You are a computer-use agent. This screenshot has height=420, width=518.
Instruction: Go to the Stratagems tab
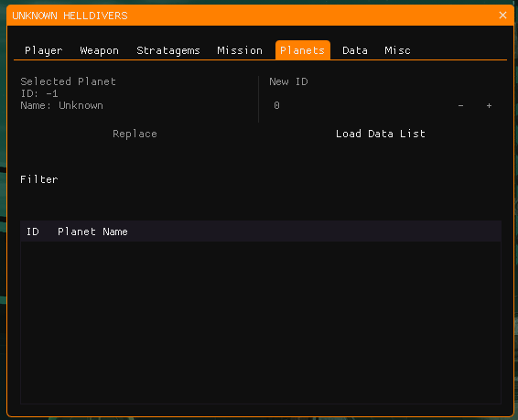click(168, 50)
